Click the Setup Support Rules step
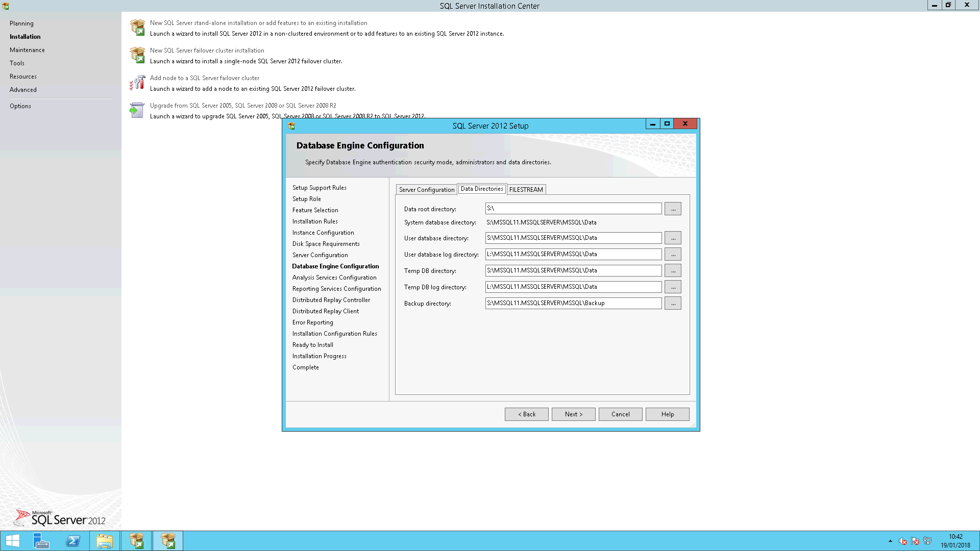Viewport: 980px width, 551px height. point(319,188)
